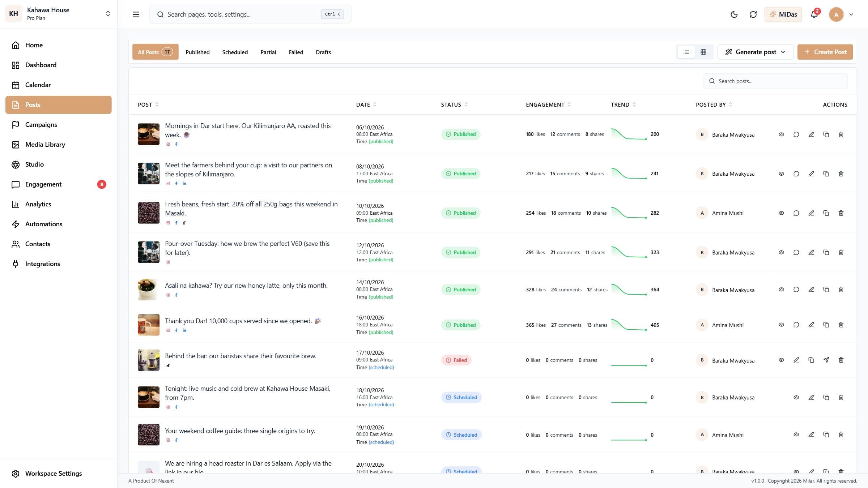868x488 pixels.
Task: View the Mornings in Dar post
Action: 781,134
